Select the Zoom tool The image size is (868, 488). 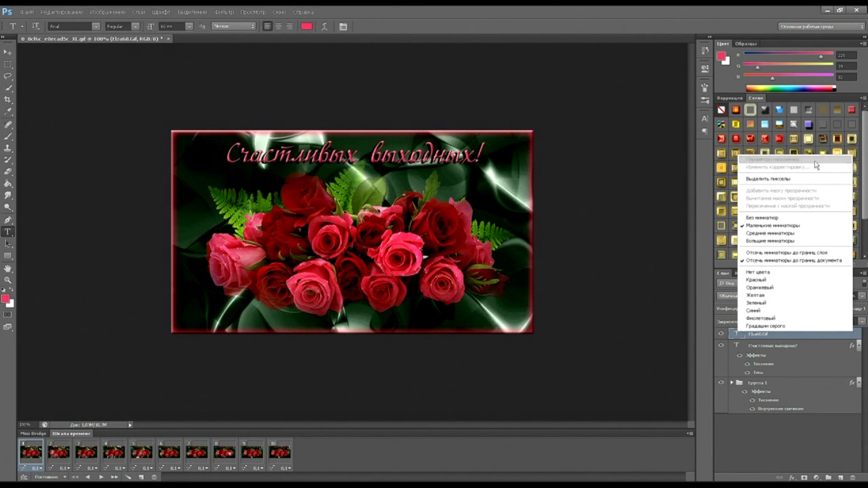[x=8, y=280]
